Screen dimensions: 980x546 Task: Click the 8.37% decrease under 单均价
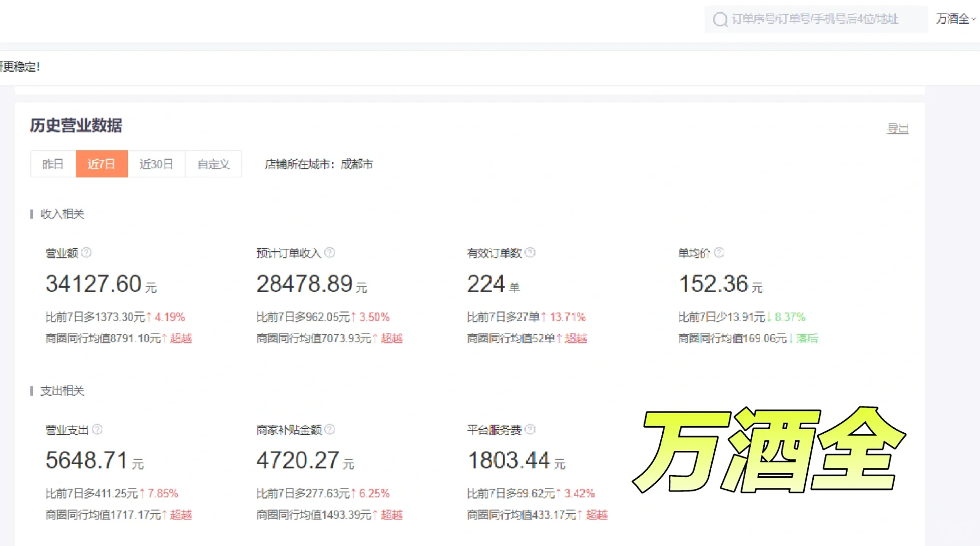point(790,317)
